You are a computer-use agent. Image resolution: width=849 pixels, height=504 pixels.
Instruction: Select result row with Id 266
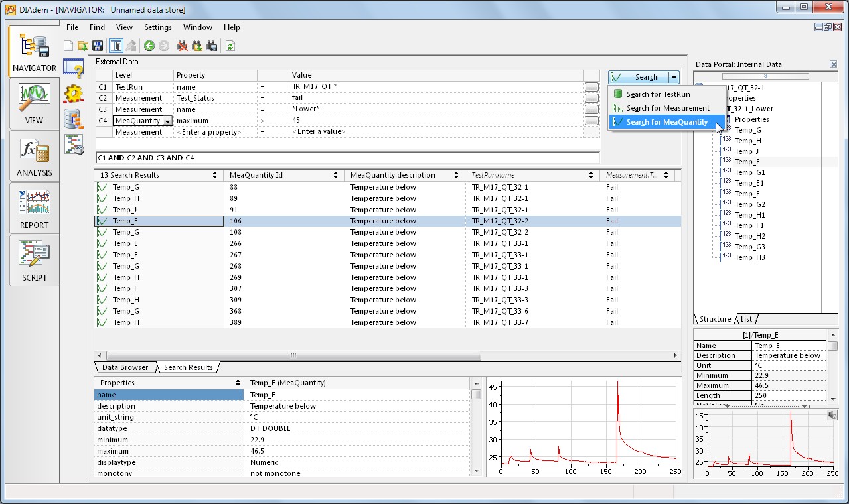pos(388,243)
